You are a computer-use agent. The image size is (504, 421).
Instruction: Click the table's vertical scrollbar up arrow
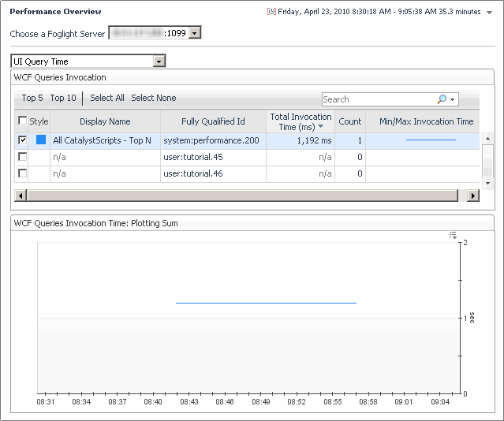pos(487,139)
